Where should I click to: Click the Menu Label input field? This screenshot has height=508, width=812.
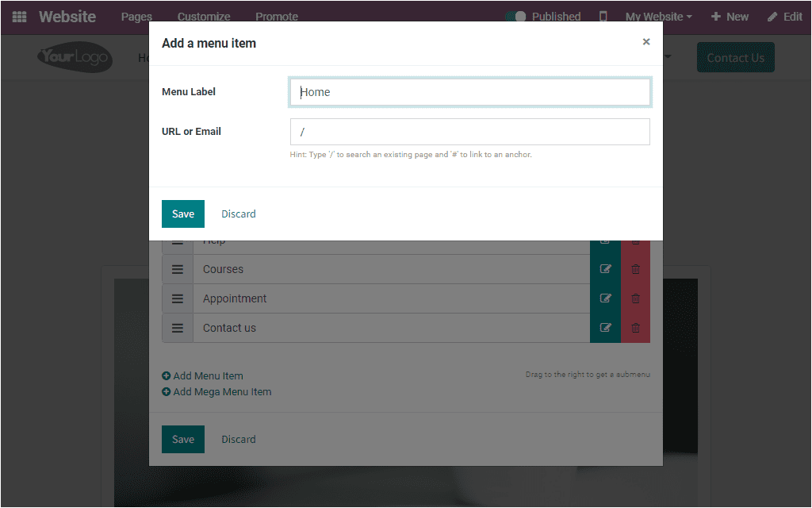pyautogui.click(x=469, y=92)
